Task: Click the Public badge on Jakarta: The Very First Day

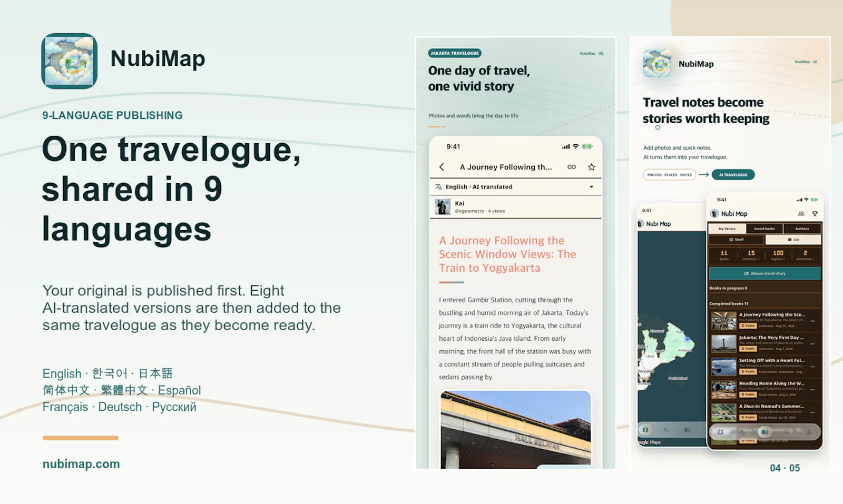Action: 748,349
